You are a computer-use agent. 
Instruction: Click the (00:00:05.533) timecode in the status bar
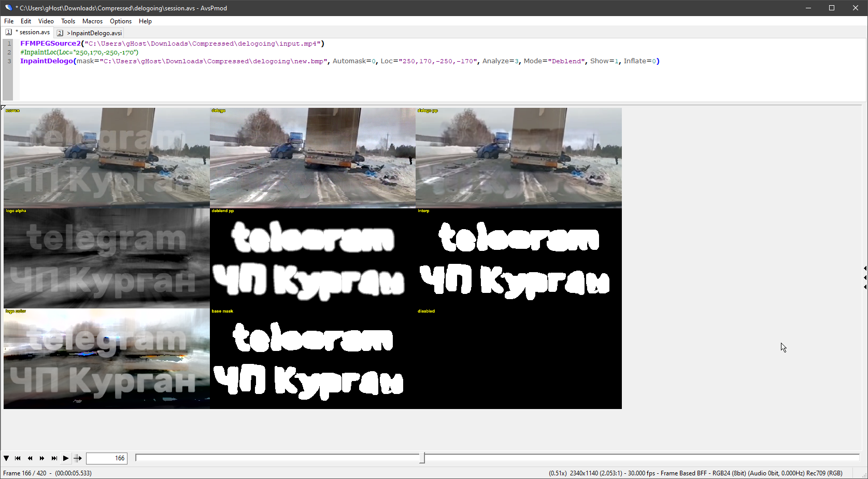tap(74, 473)
